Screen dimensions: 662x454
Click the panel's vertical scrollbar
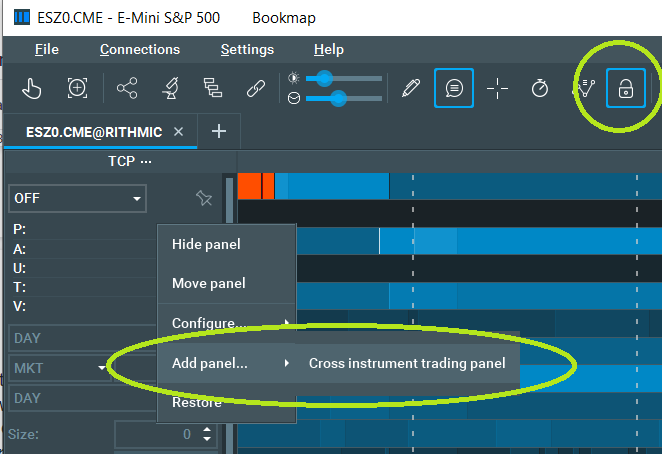(229, 201)
